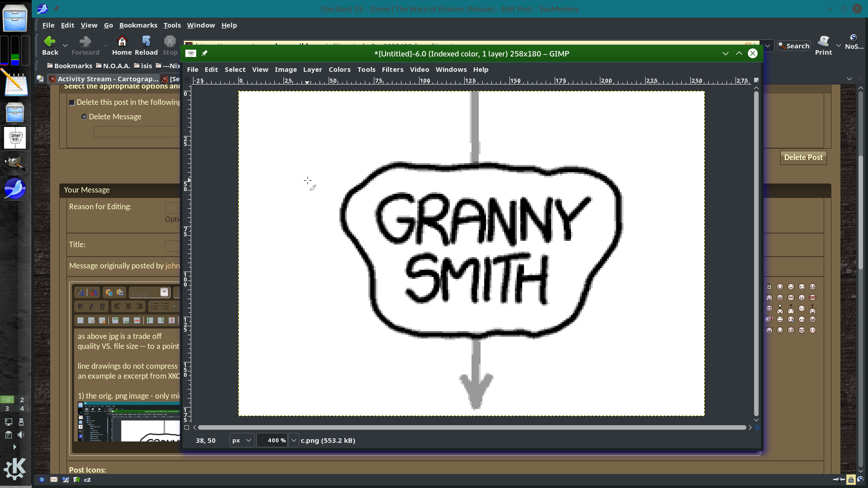Viewport: 868px width, 488px height.
Task: Click the Underline formatting icon in editor
Action: pyautogui.click(x=102, y=306)
